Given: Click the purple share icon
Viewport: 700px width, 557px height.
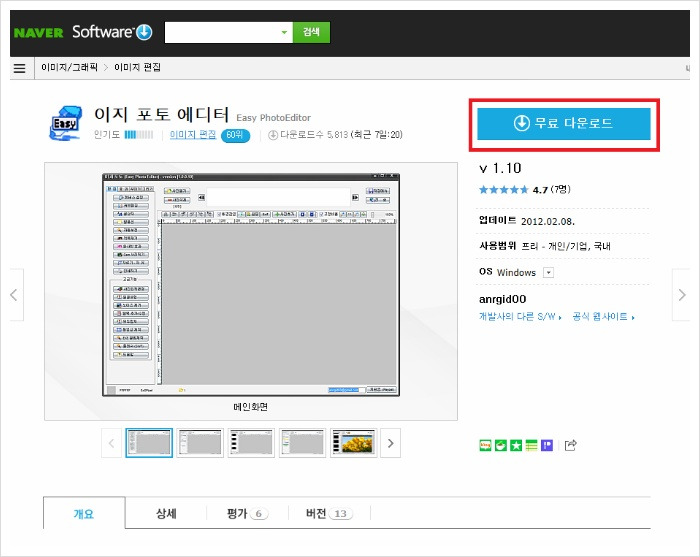Looking at the screenshot, I should tap(547, 445).
